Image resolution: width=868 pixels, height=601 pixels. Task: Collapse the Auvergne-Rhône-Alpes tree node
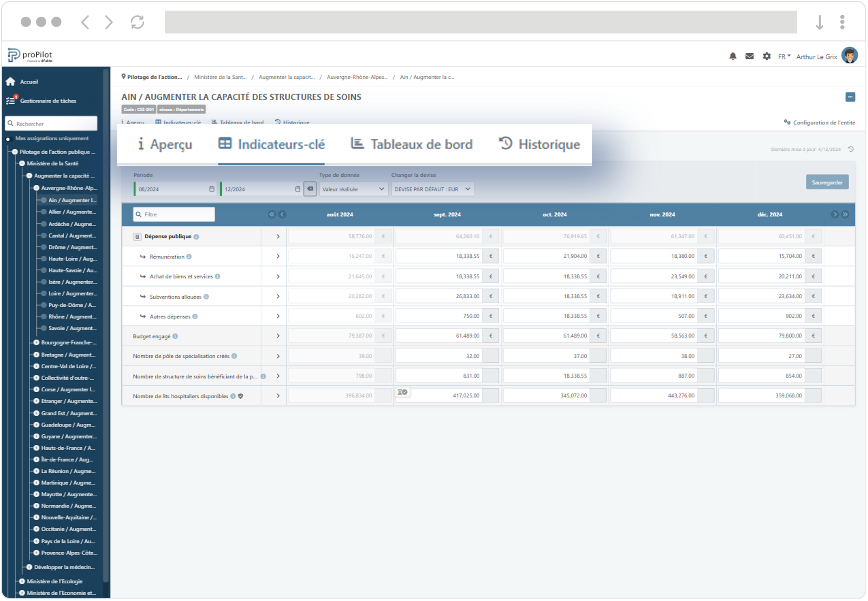[37, 188]
